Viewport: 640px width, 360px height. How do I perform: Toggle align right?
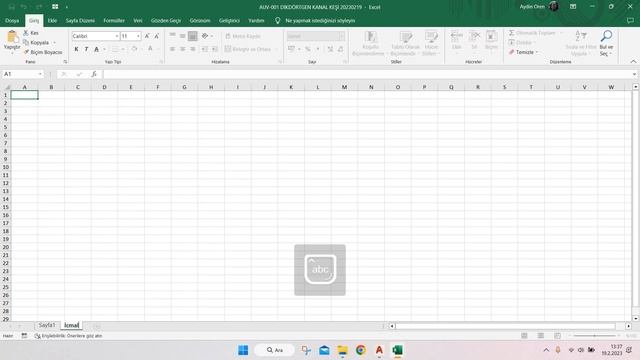(x=193, y=49)
